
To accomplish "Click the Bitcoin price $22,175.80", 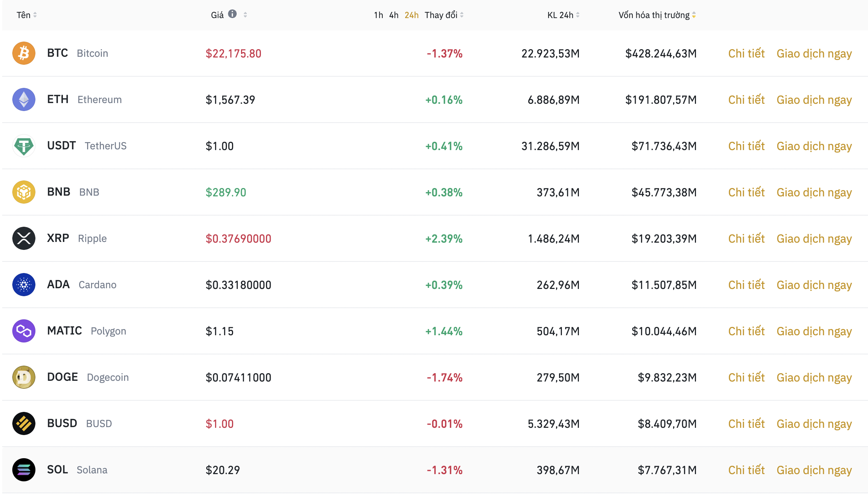I will coord(233,54).
